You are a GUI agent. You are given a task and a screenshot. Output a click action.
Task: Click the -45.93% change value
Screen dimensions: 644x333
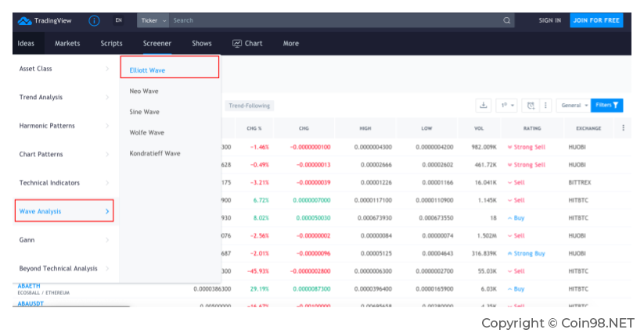click(x=258, y=271)
